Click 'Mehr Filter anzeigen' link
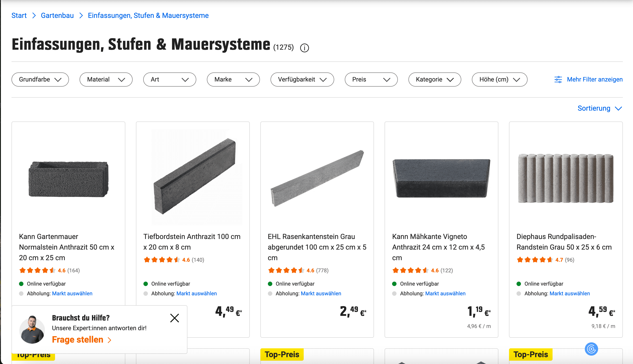This screenshot has height=364, width=633. click(595, 80)
